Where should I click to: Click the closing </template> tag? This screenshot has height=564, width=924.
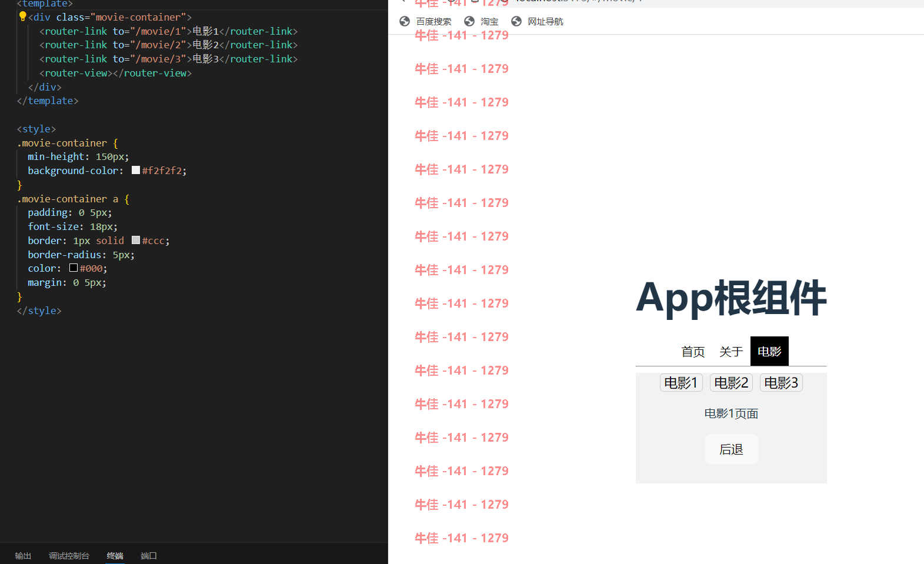48,101
